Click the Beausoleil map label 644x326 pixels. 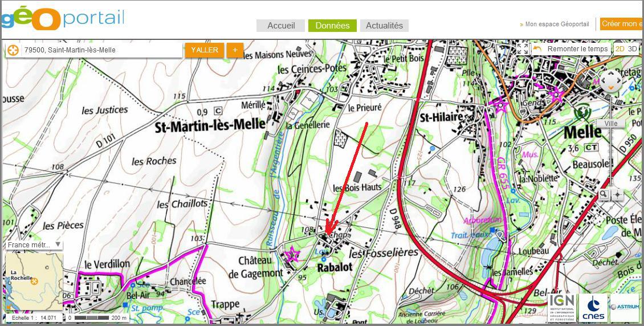[593, 164]
